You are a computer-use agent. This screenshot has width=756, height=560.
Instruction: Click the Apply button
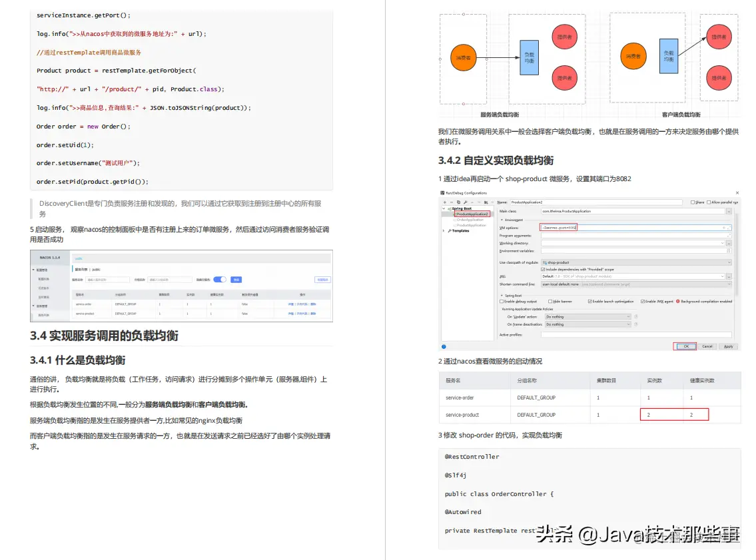coord(729,346)
